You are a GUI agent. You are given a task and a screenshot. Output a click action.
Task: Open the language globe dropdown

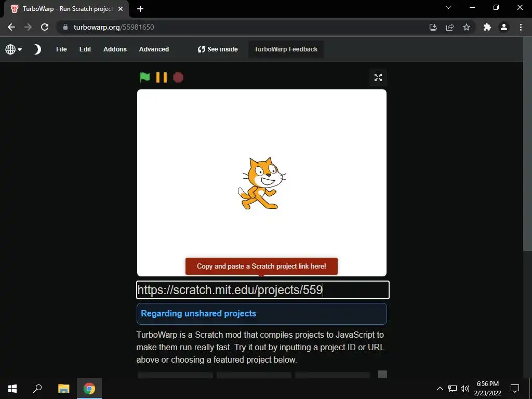pos(14,49)
